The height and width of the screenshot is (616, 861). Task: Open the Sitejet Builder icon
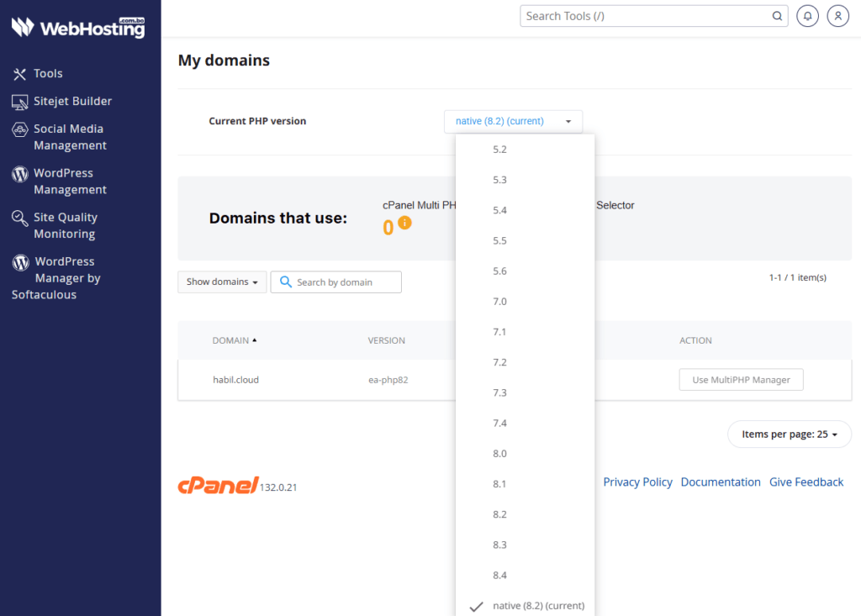[x=20, y=102]
